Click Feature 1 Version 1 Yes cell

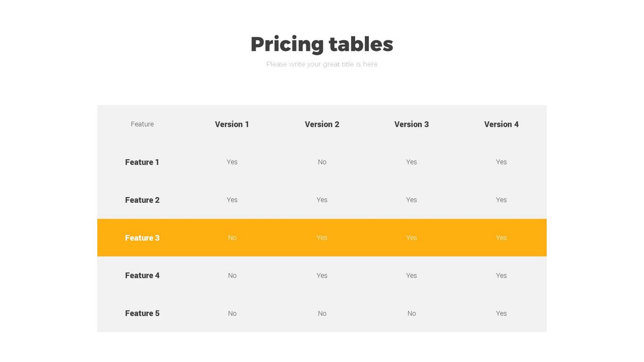click(x=232, y=162)
